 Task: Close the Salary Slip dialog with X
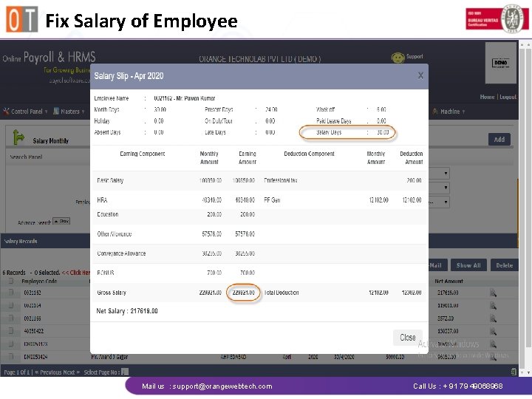(420, 75)
